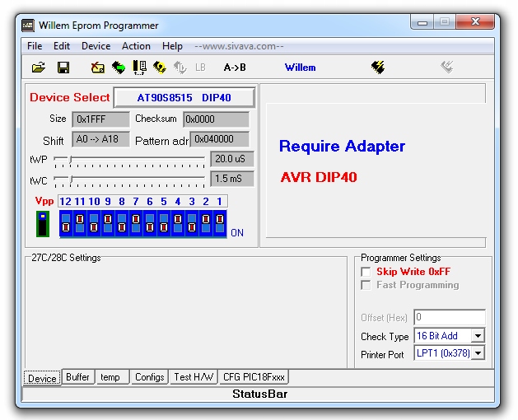
Task: Click the LB toolbar icon
Action: pos(200,68)
